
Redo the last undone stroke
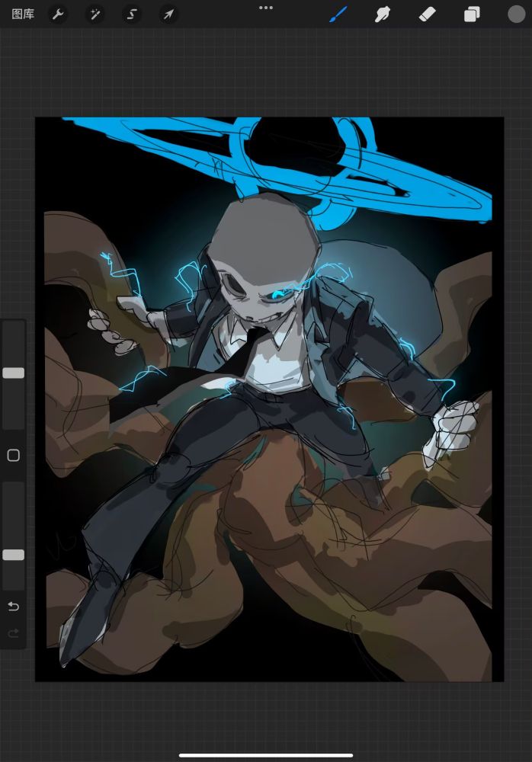click(14, 632)
